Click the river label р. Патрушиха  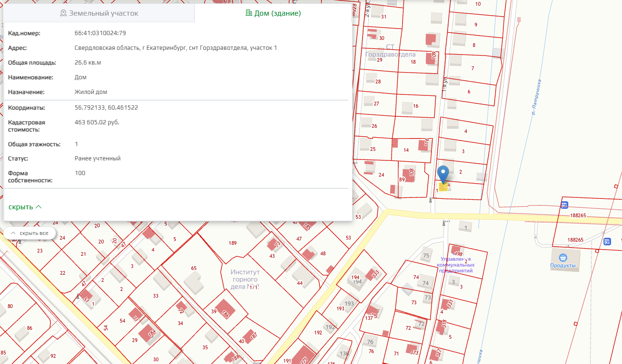pyautogui.click(x=537, y=97)
